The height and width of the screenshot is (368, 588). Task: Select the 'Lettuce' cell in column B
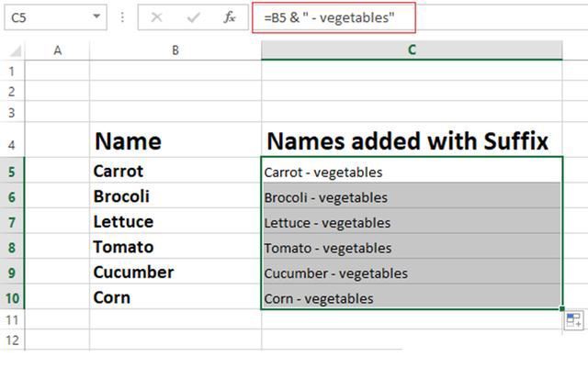tap(175, 221)
